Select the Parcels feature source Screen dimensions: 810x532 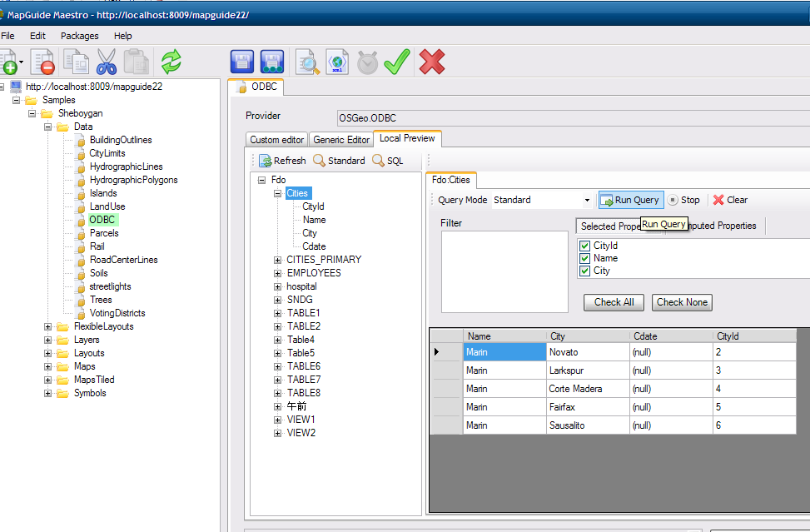pos(104,233)
